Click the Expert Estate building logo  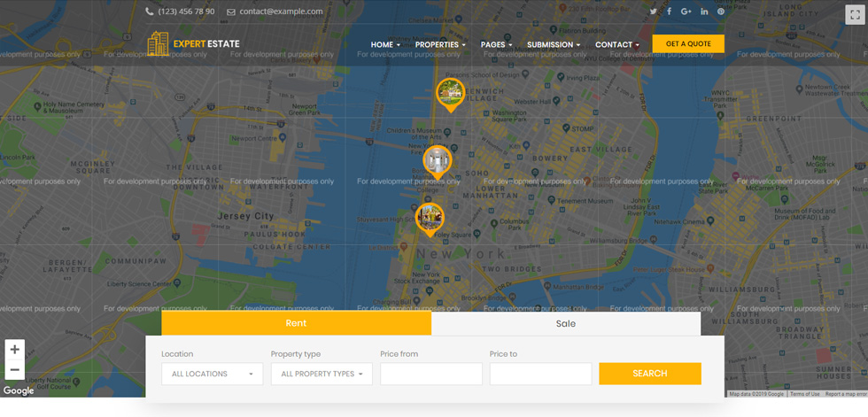158,43
